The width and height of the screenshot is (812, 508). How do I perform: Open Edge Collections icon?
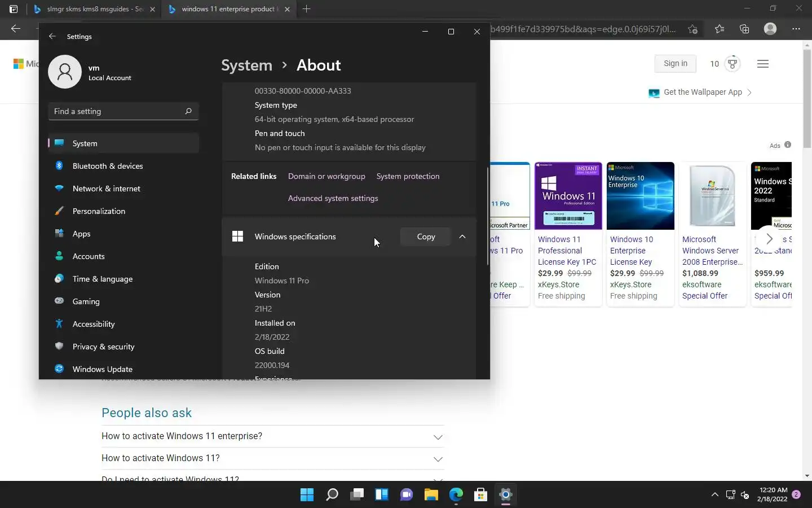744,29
